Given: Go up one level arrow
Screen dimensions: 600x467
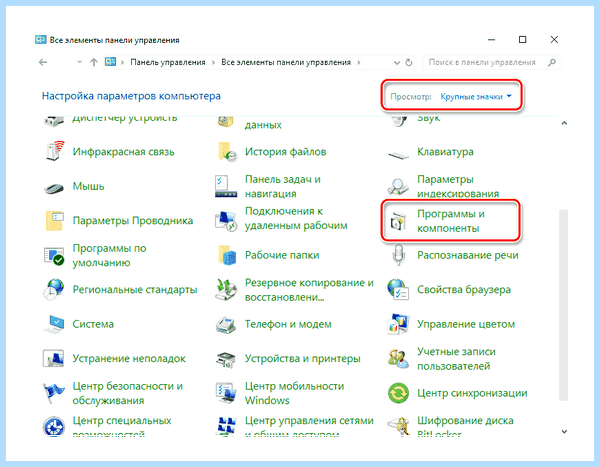Looking at the screenshot, I should tap(94, 62).
